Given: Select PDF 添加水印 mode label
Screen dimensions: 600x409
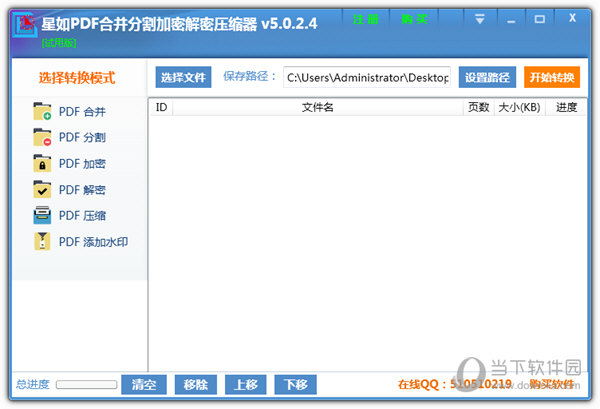Looking at the screenshot, I should click(x=93, y=242).
